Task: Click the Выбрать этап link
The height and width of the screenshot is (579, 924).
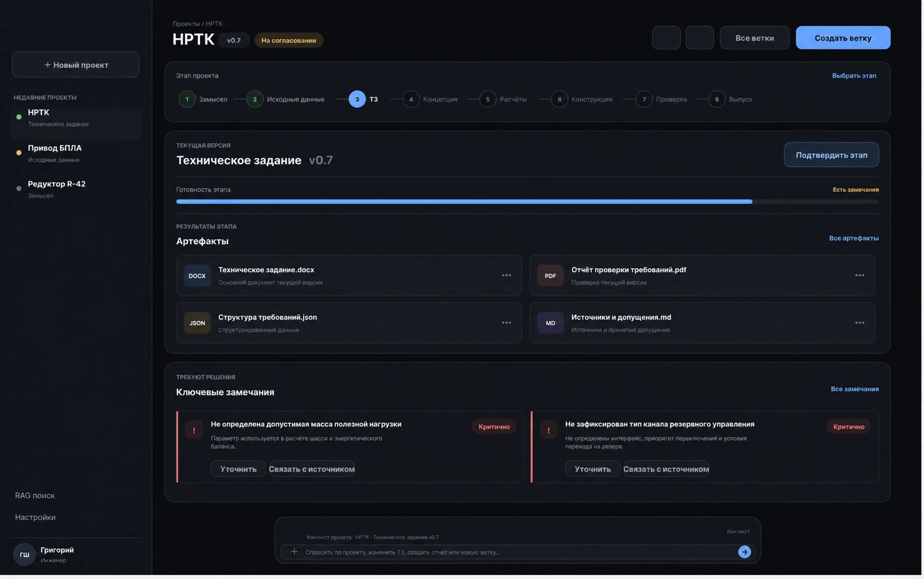Action: (x=854, y=76)
